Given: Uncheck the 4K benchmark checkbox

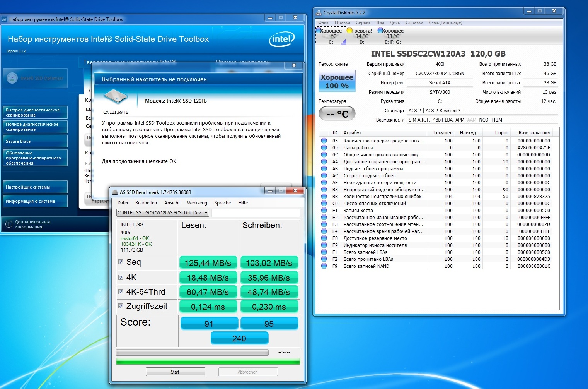Looking at the screenshot, I should point(121,278).
